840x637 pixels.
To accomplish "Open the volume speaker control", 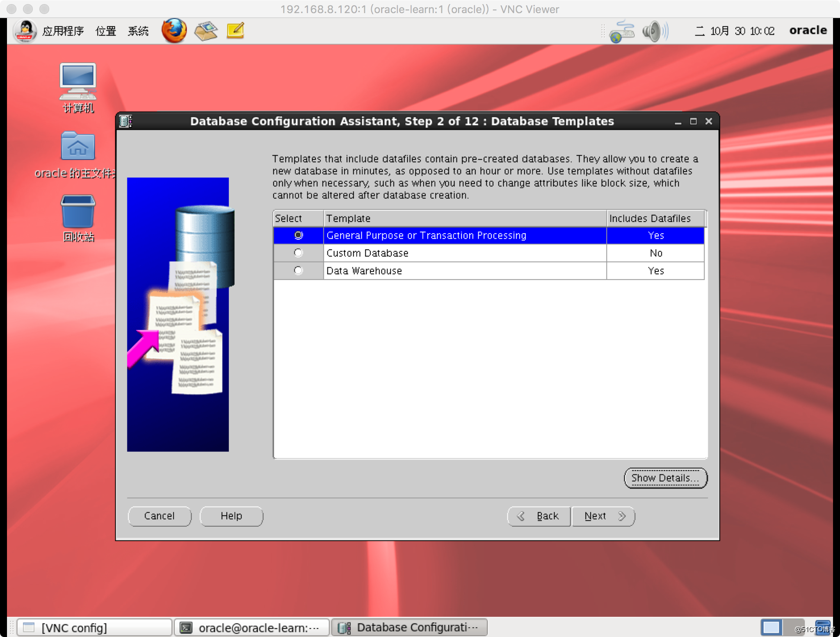I will pos(655,31).
